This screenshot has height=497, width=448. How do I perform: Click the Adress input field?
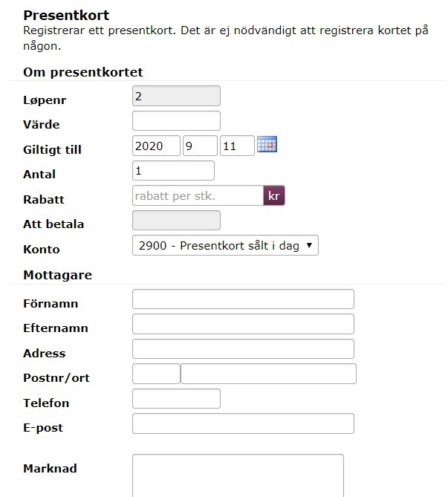coord(243,349)
